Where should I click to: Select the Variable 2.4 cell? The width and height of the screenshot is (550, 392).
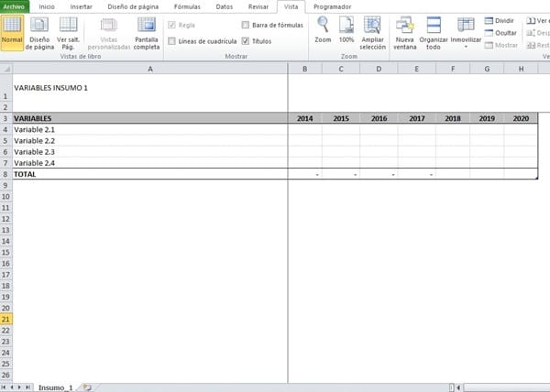pos(150,163)
